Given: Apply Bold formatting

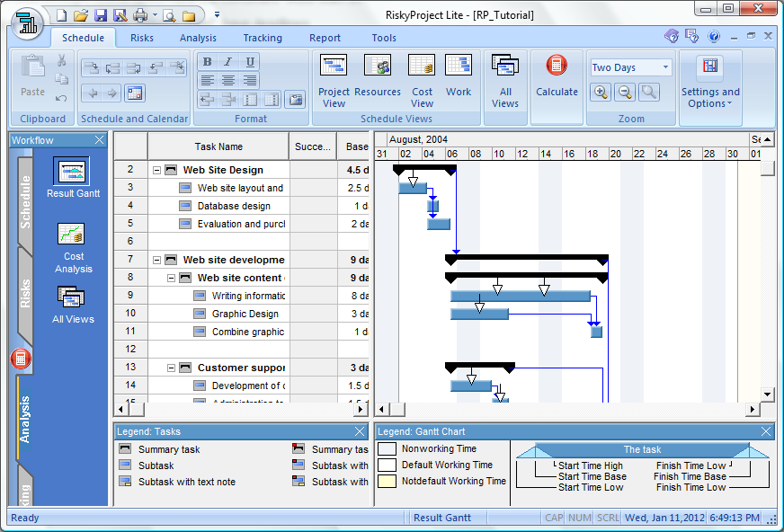Looking at the screenshot, I should pyautogui.click(x=207, y=62).
